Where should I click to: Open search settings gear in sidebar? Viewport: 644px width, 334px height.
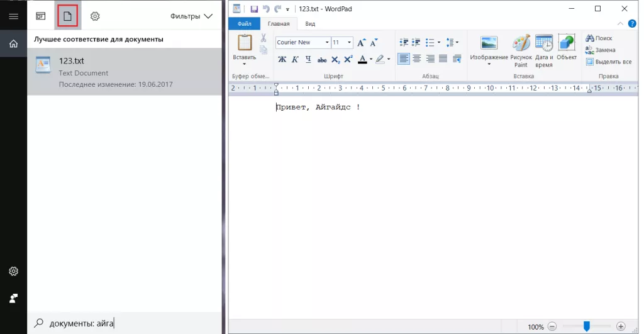[14, 271]
